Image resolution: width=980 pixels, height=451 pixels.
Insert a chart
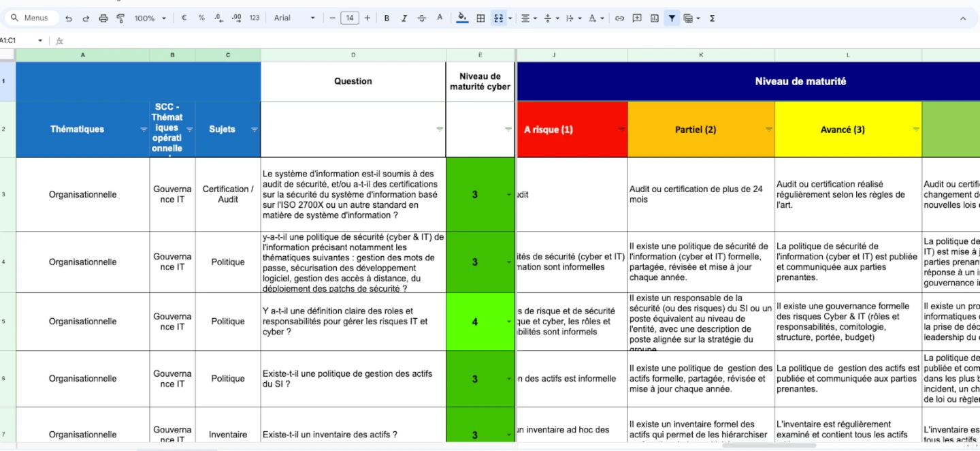point(655,18)
